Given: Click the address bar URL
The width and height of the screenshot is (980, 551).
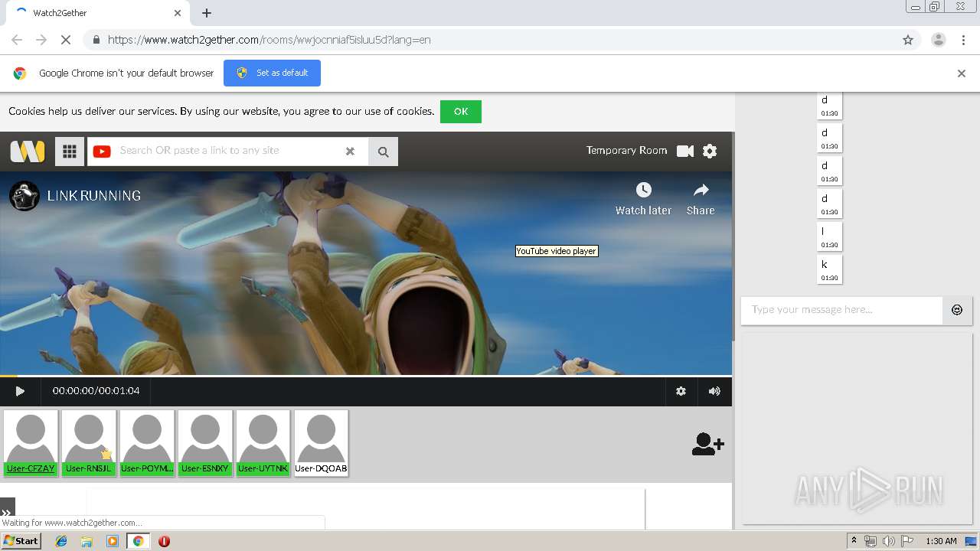Looking at the screenshot, I should (x=269, y=40).
